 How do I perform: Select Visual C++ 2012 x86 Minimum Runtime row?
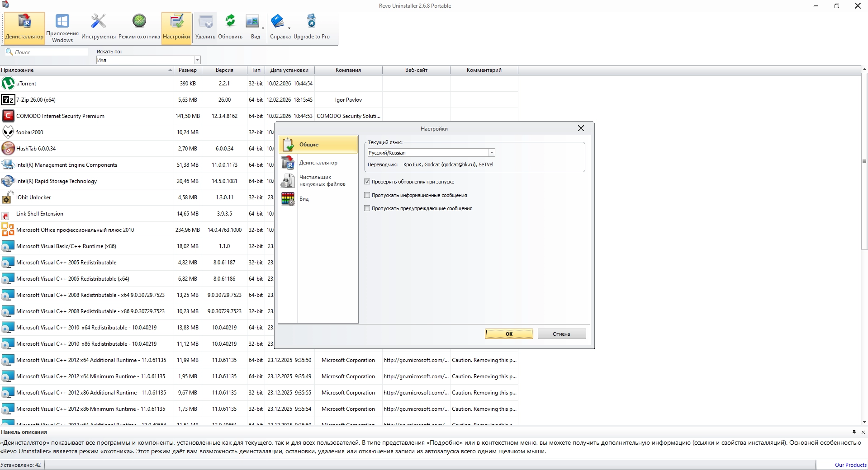(259, 409)
